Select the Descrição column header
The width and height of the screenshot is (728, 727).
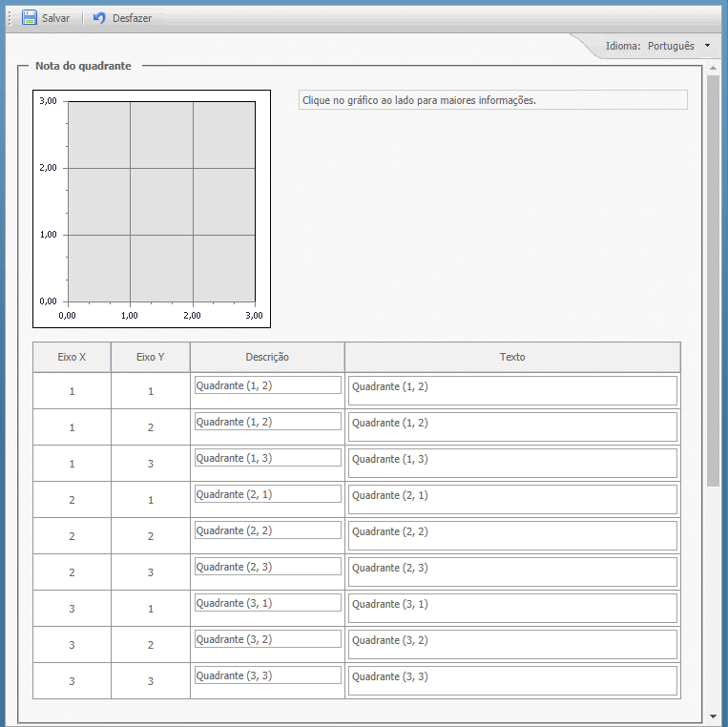(267, 357)
